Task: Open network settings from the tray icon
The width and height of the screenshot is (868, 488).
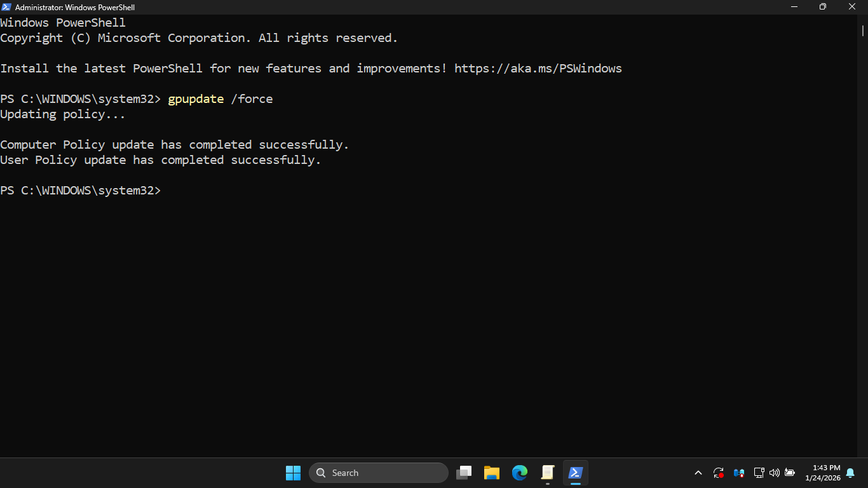Action: point(759,473)
